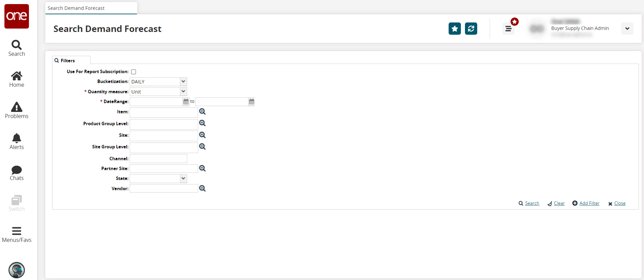Expand the Quantity measure dropdown
This screenshot has width=644, height=280.
coord(183,92)
